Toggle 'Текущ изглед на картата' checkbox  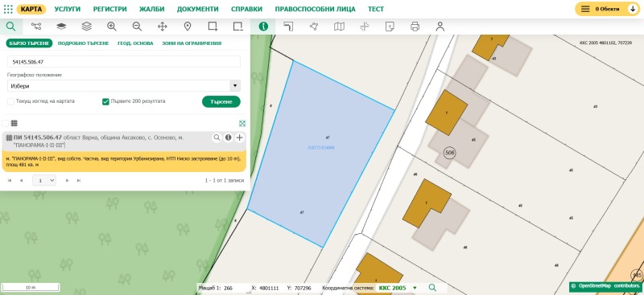click(x=10, y=101)
